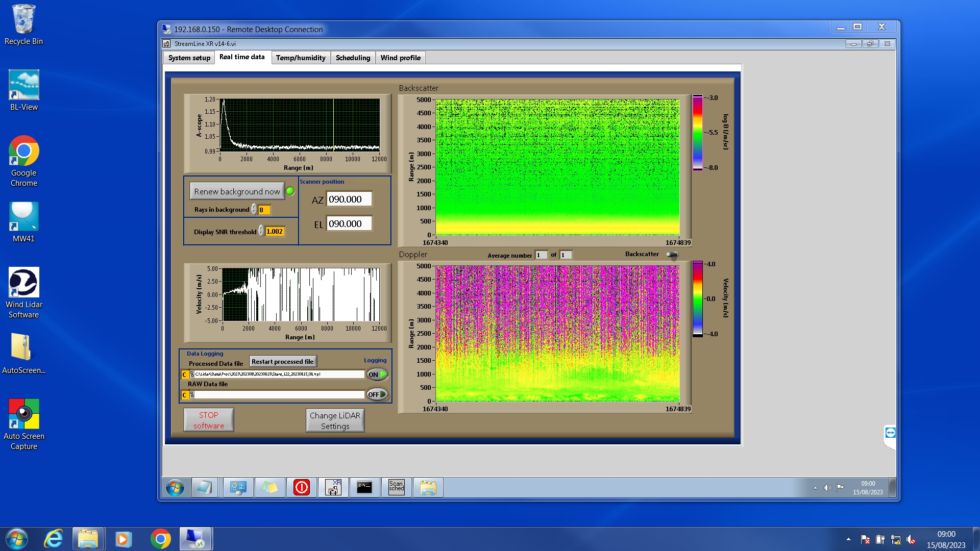Click browse icon for processed data path
980x551 pixels.
pos(192,374)
